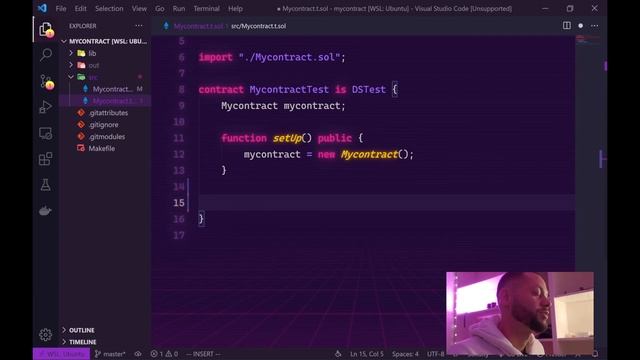Open Explorer panel More Actions ellipsis
Image resolution: width=640 pixels, height=360 pixels.
139,26
